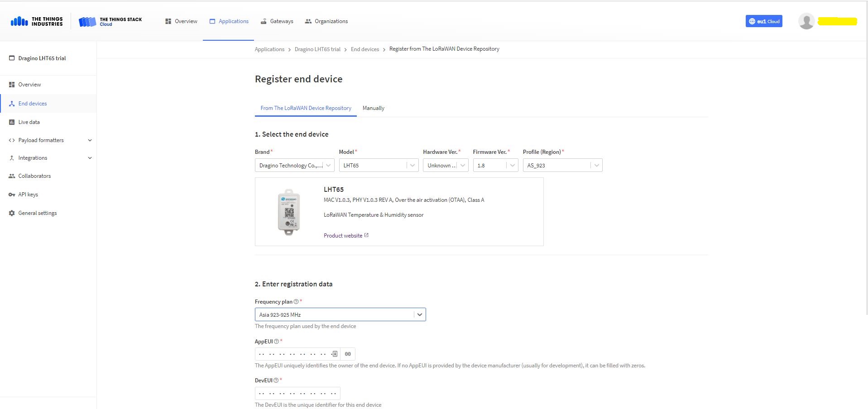The height and width of the screenshot is (409, 868).
Task: Switch to the Manually tab
Action: pyautogui.click(x=373, y=108)
